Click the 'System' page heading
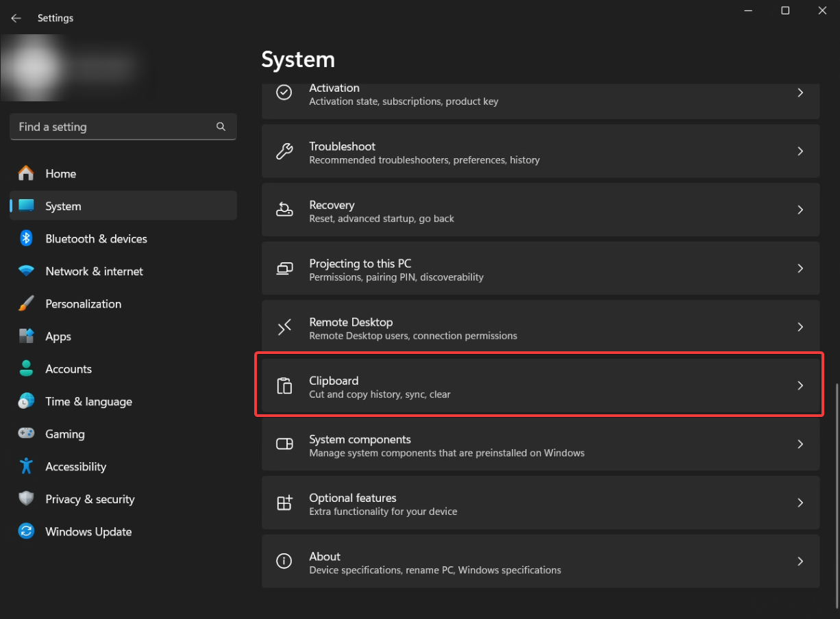The image size is (840, 619). point(298,60)
